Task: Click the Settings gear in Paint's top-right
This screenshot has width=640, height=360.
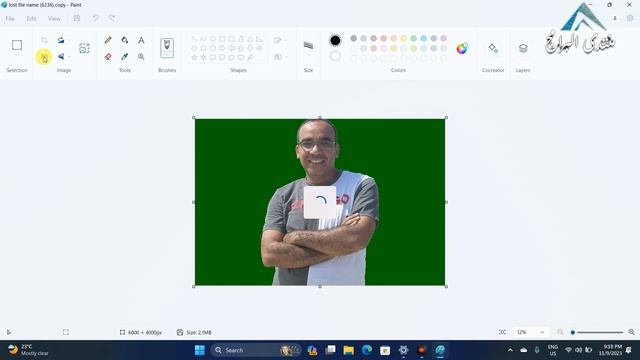Action: click(x=630, y=18)
